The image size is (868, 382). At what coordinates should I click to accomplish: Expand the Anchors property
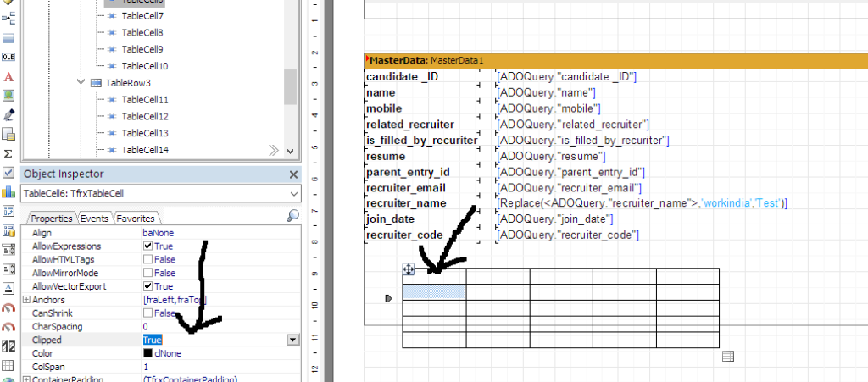tap(26, 300)
